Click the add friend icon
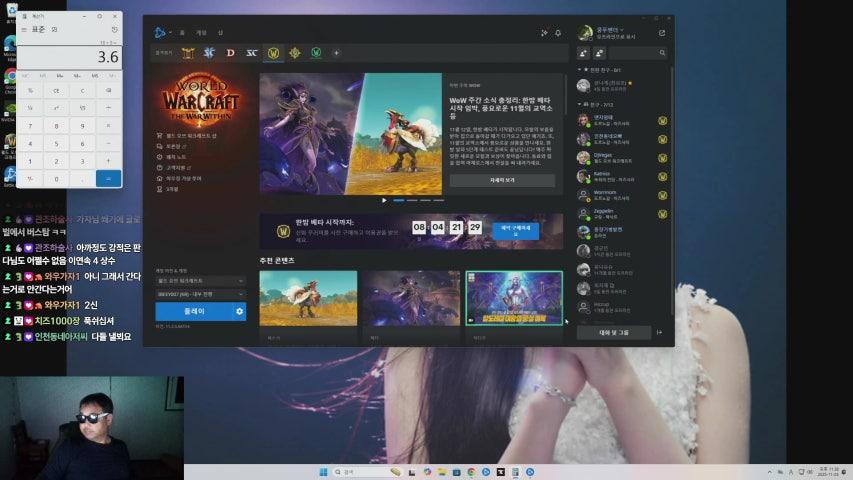 pyautogui.click(x=584, y=53)
